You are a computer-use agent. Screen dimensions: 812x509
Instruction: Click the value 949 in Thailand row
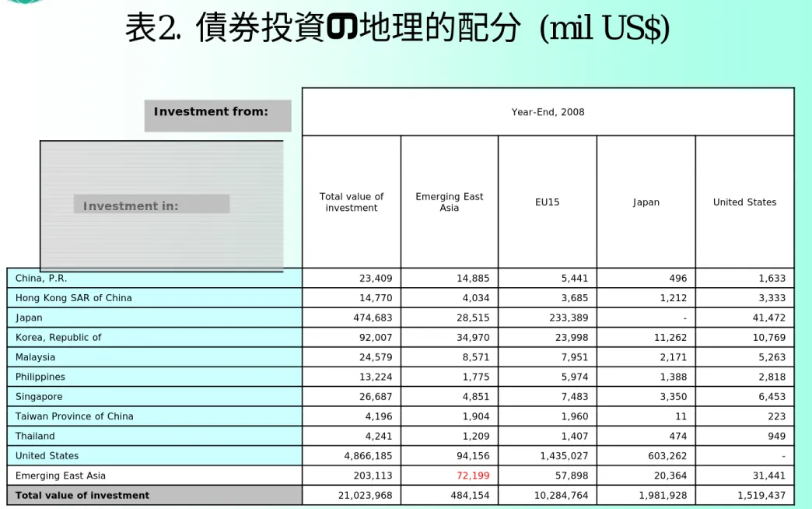click(776, 436)
